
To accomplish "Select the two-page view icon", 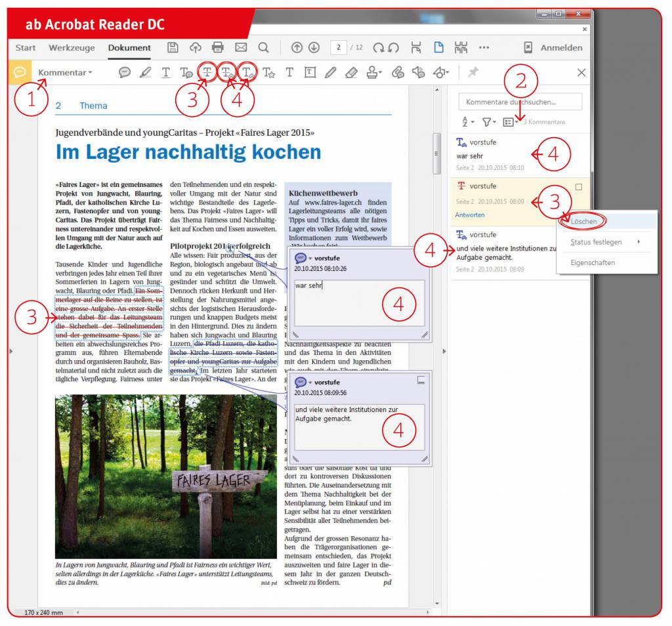I will click(461, 47).
